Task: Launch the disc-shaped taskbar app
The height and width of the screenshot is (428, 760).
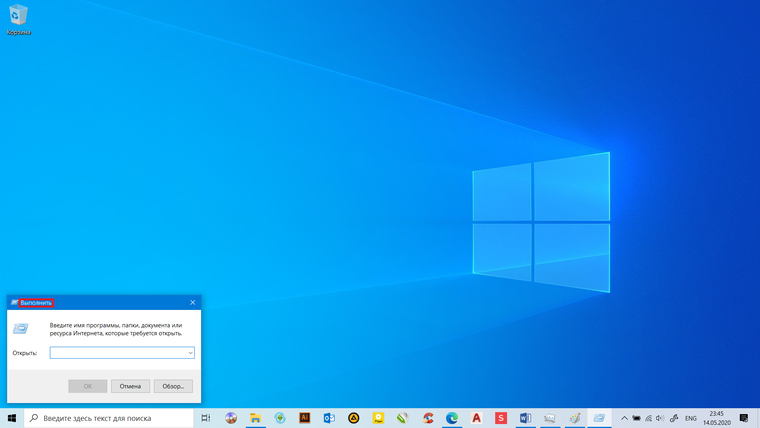Action: [231, 418]
